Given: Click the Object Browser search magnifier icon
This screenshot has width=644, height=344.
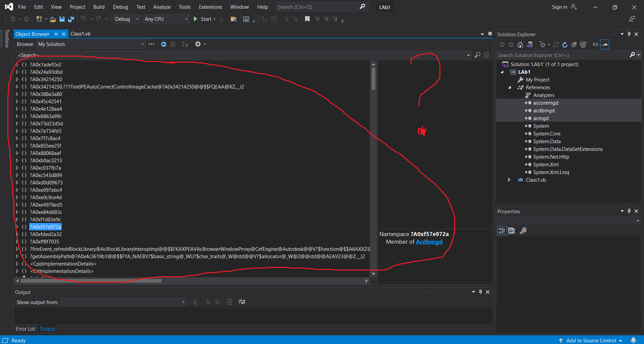Looking at the screenshot, I should (x=477, y=55).
